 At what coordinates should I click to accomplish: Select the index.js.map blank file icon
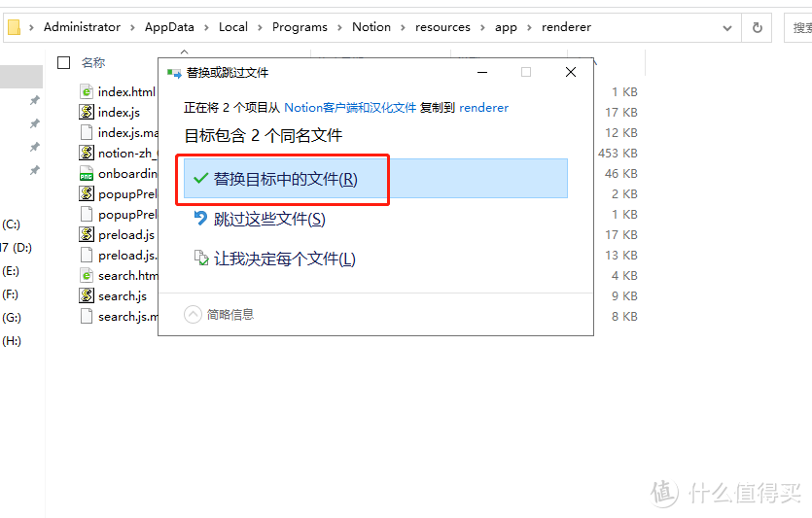tap(87, 132)
